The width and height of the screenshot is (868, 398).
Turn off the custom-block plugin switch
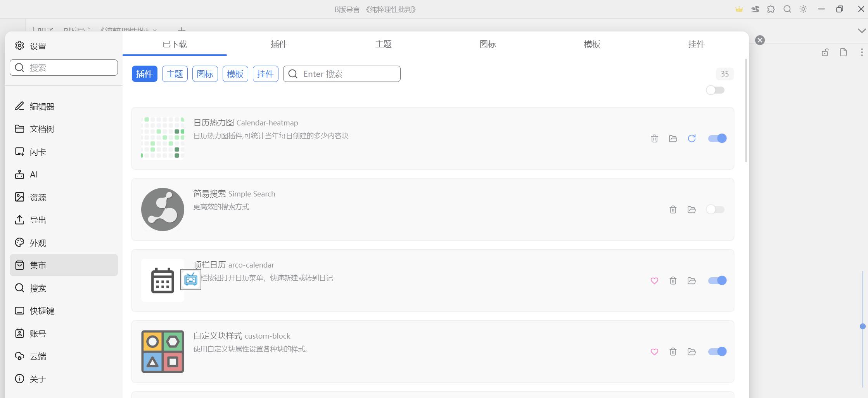(717, 351)
